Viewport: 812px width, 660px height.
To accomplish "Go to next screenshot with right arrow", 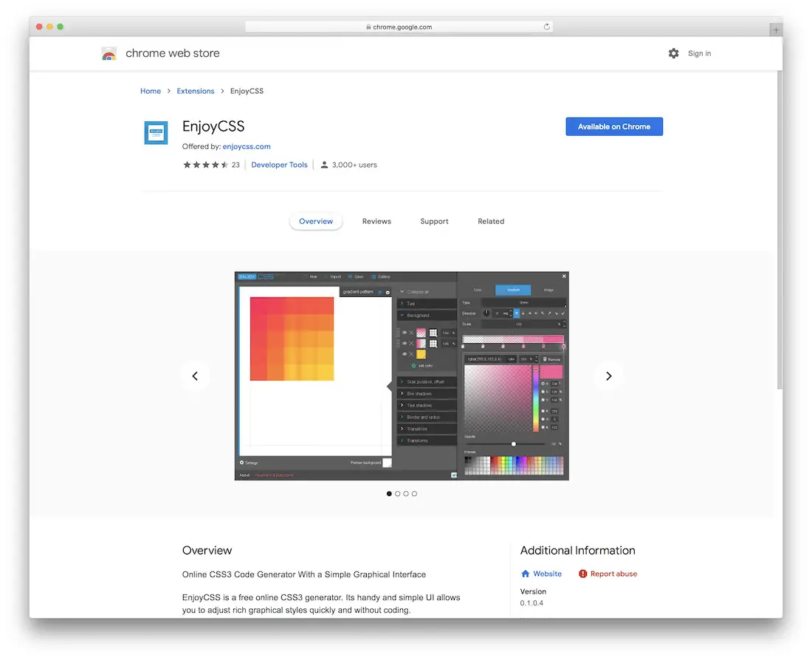I will 608,376.
